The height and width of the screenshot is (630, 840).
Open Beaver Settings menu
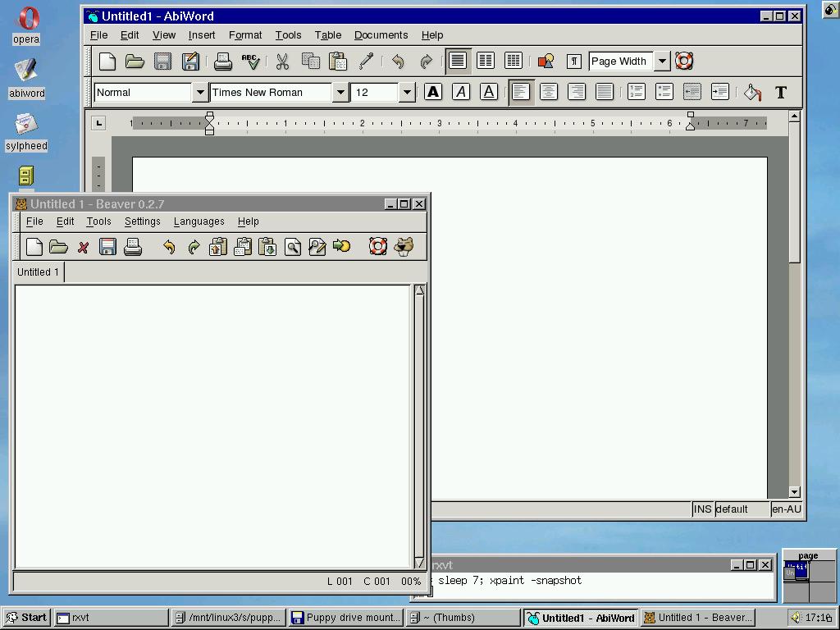(142, 221)
